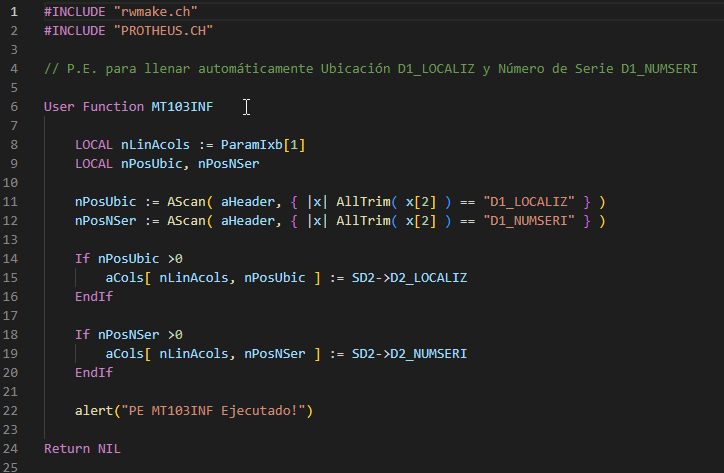Click AScan on line 11
The image size is (724, 473).
[x=186, y=202]
